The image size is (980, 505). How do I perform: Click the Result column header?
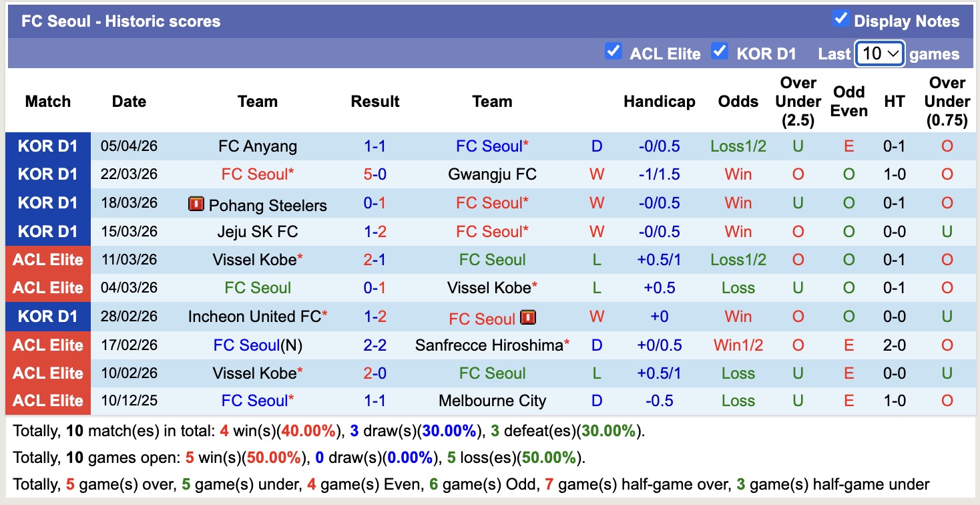tap(375, 102)
